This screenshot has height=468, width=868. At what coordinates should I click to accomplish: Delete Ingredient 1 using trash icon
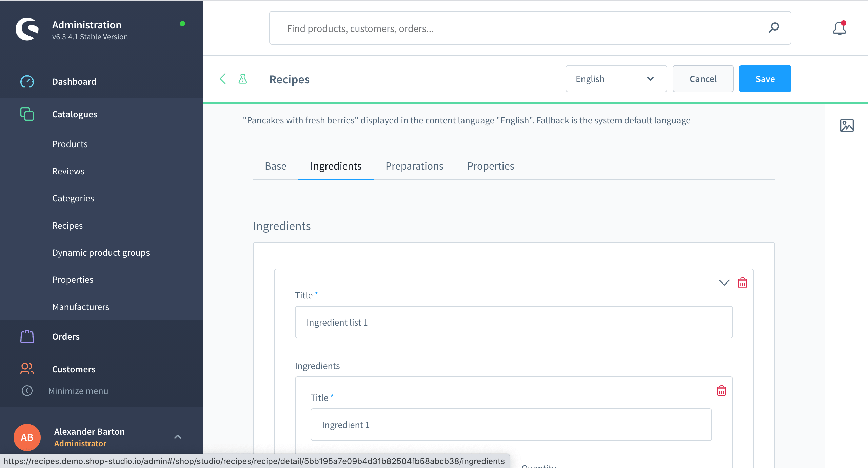pos(721,391)
